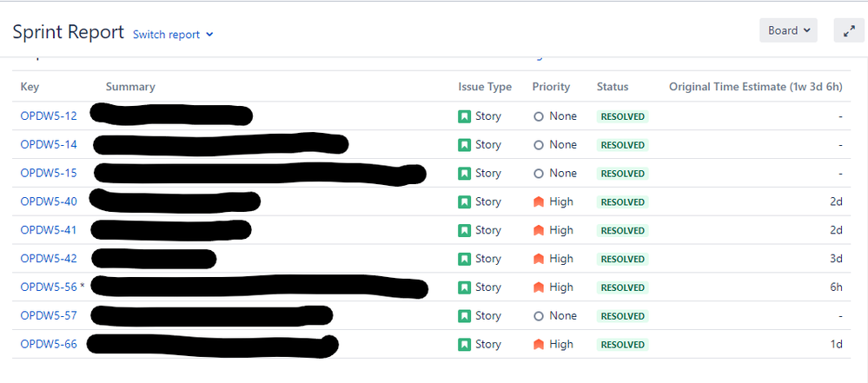
Task: Open issue OPDW5-12
Action: click(x=49, y=116)
